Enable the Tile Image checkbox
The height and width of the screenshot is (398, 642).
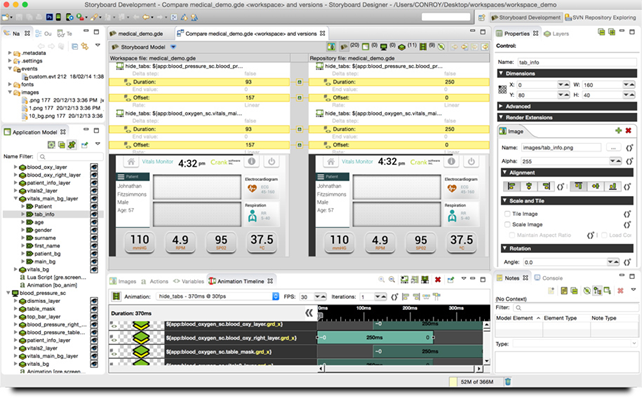(x=507, y=214)
